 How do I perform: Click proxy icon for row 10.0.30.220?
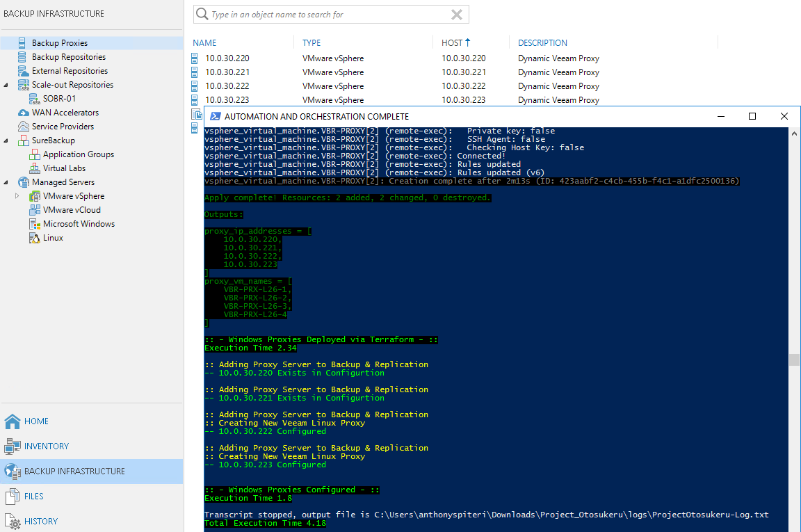pos(195,58)
